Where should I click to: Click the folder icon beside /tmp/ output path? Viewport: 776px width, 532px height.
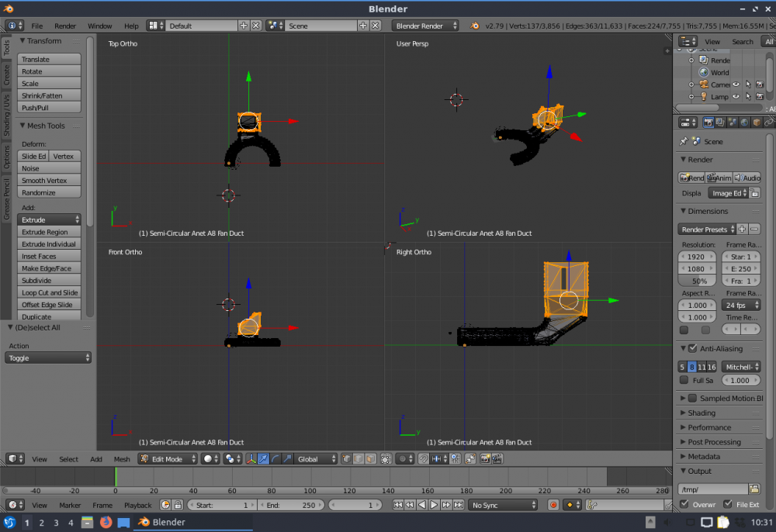tap(754, 489)
